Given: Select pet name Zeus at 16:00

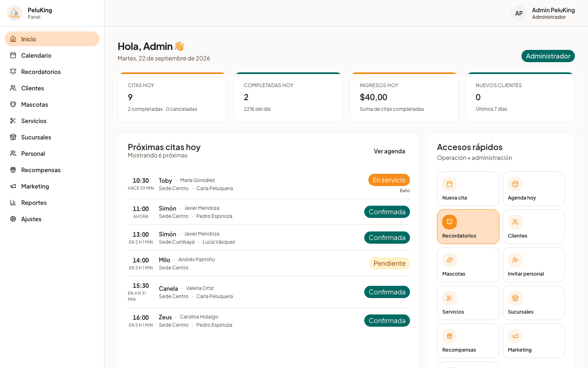Looking at the screenshot, I should coord(165,317).
